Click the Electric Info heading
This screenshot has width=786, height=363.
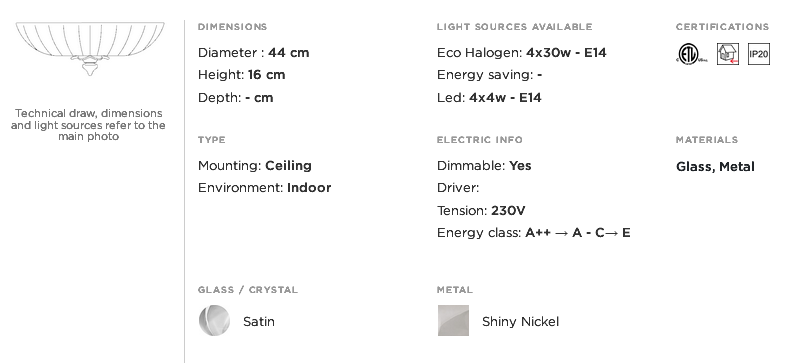pyautogui.click(x=480, y=139)
